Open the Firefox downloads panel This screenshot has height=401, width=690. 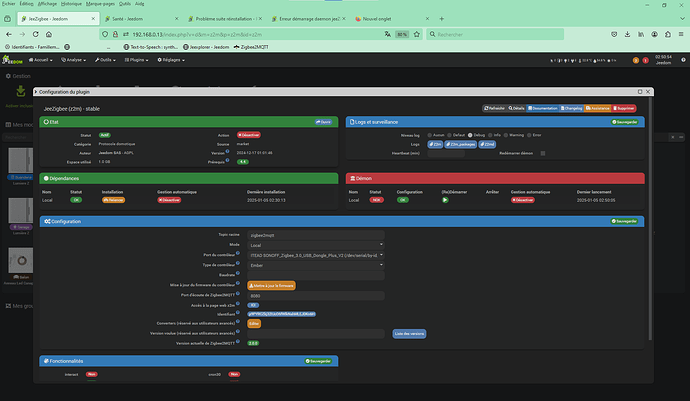(628, 34)
